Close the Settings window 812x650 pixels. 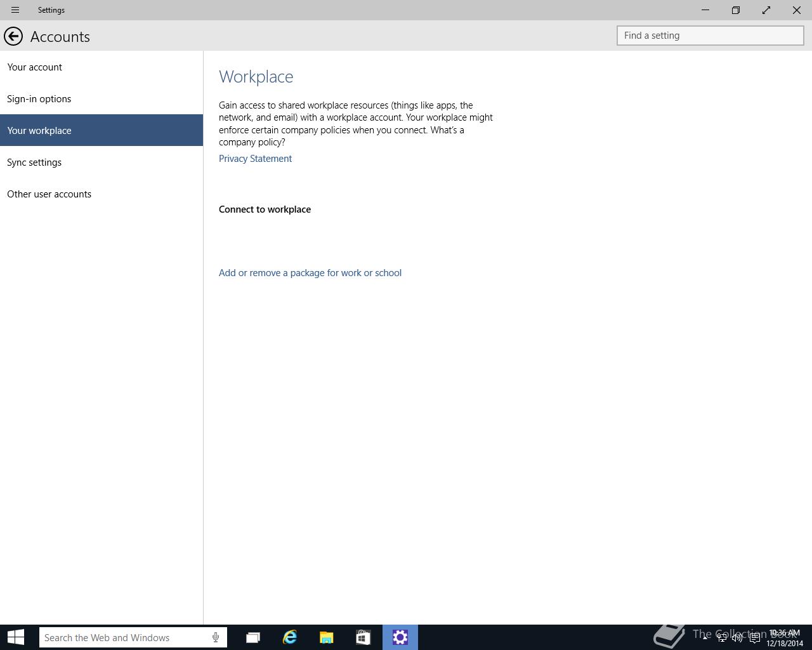tap(797, 10)
